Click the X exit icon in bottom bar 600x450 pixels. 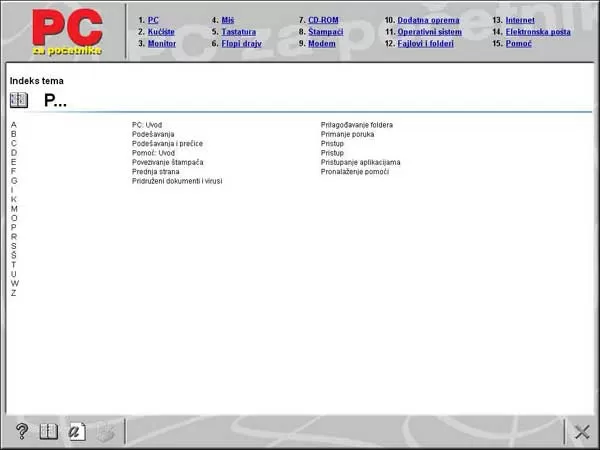tap(582, 432)
